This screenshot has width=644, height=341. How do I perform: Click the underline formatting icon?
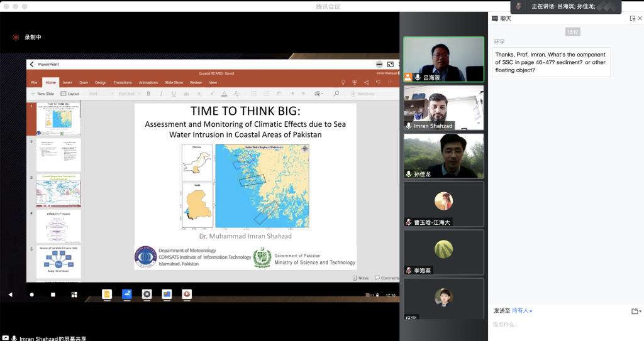coord(173,94)
